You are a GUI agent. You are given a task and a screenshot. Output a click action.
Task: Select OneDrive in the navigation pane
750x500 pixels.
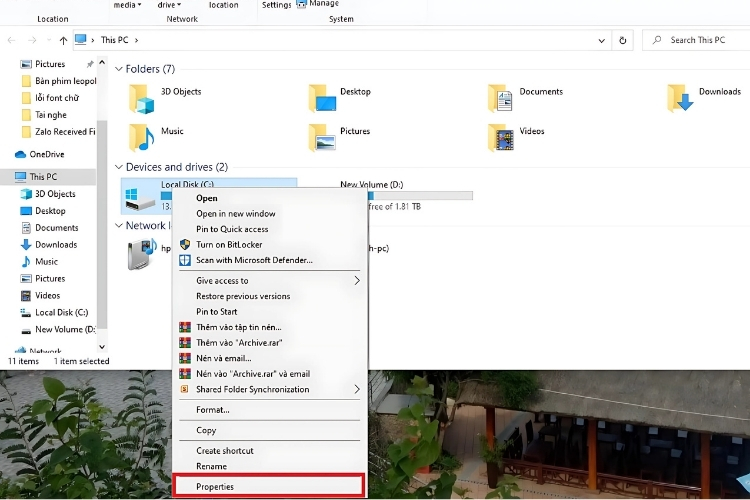pyautogui.click(x=46, y=154)
